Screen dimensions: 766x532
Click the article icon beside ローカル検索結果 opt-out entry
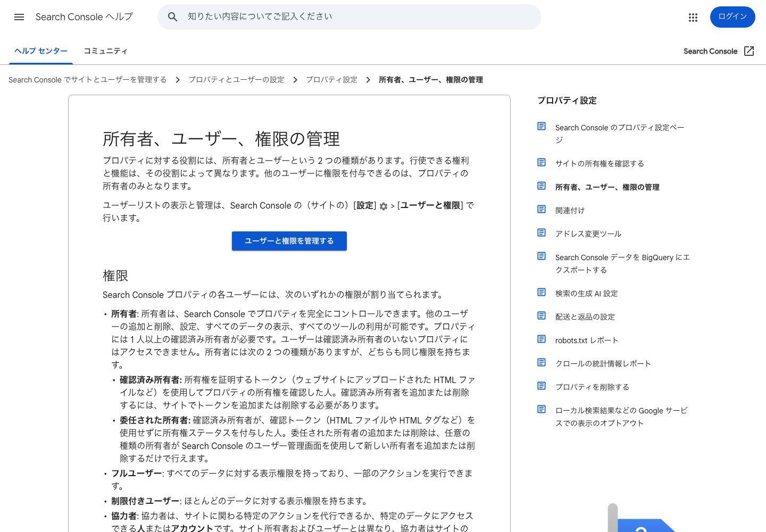[542, 409]
